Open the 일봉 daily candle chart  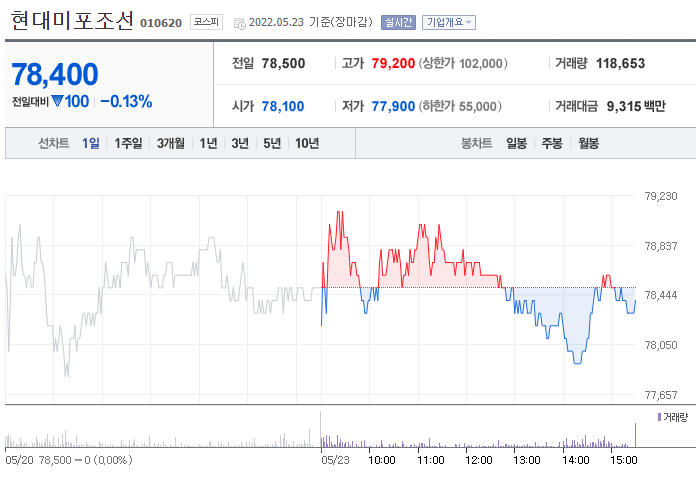tap(516, 143)
